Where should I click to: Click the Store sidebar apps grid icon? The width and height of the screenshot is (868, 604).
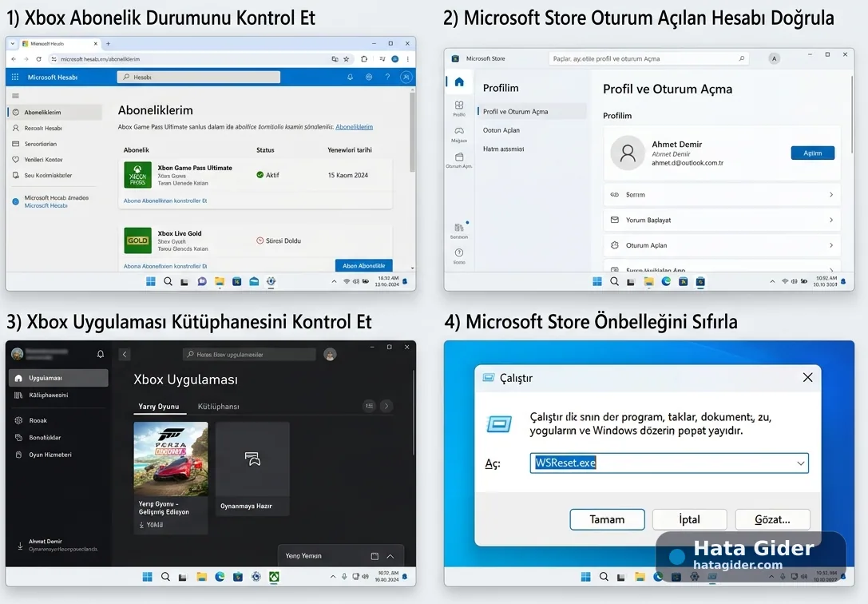click(459, 105)
